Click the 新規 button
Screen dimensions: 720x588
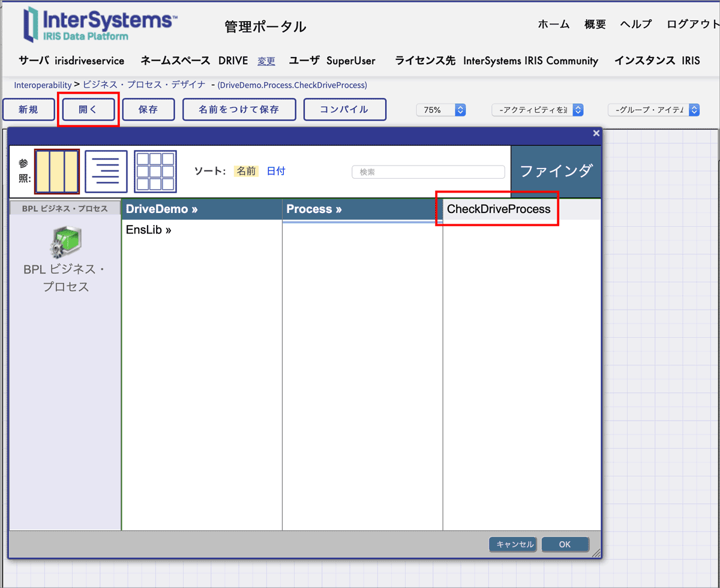coord(29,109)
